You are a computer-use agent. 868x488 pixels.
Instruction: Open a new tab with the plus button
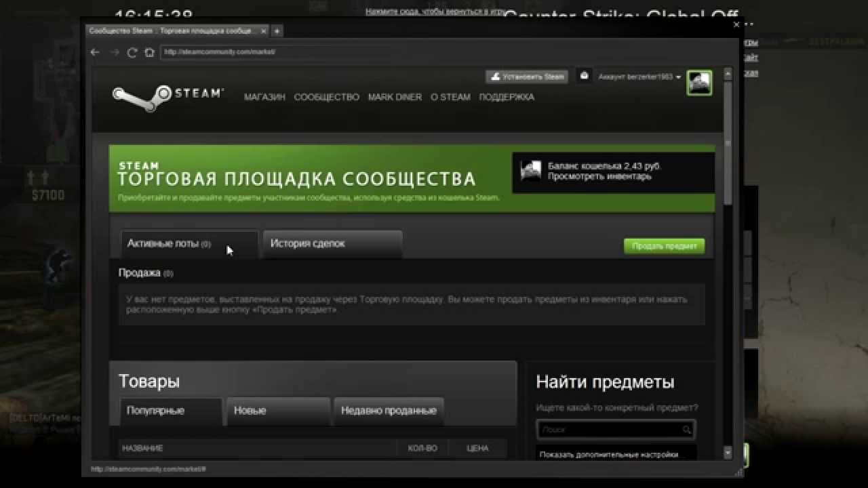277,31
